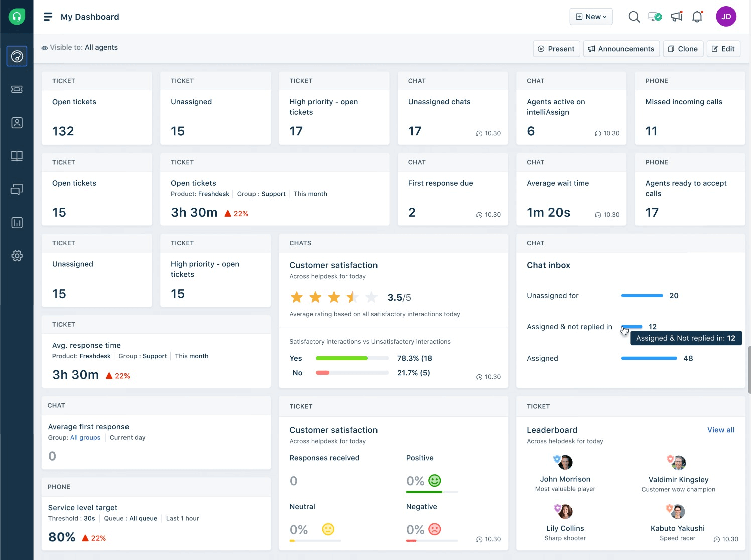Open the Contacts panel from the sidebar
Screen dimensions: 753x560
click(x=17, y=122)
